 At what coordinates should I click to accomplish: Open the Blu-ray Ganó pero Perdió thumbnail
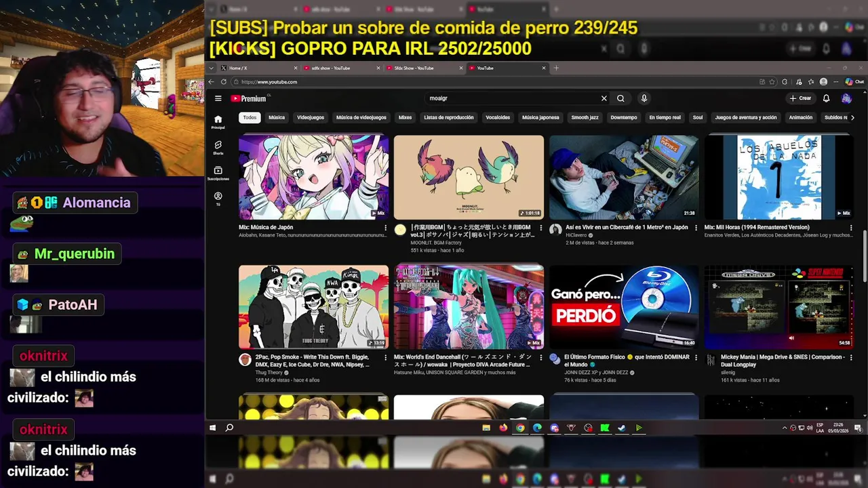(624, 307)
